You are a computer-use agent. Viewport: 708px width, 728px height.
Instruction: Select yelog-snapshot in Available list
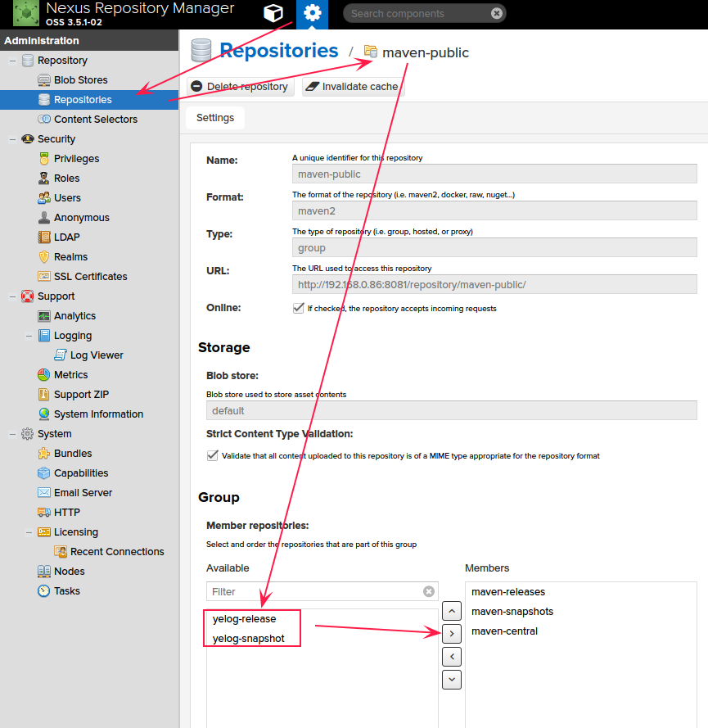click(248, 639)
